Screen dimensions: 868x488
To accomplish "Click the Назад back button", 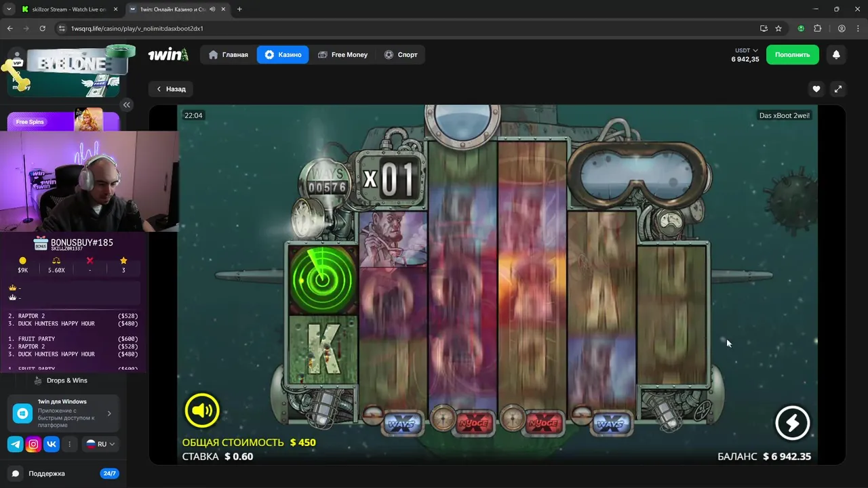I will pyautogui.click(x=171, y=89).
